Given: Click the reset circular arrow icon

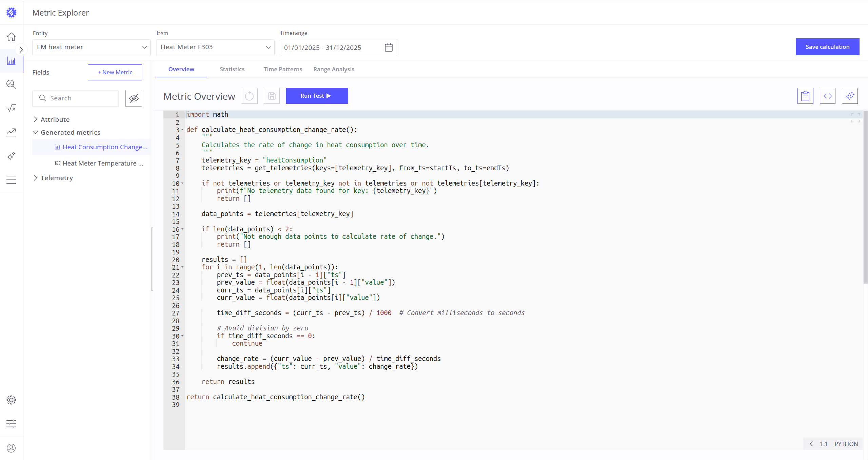Looking at the screenshot, I should (250, 96).
